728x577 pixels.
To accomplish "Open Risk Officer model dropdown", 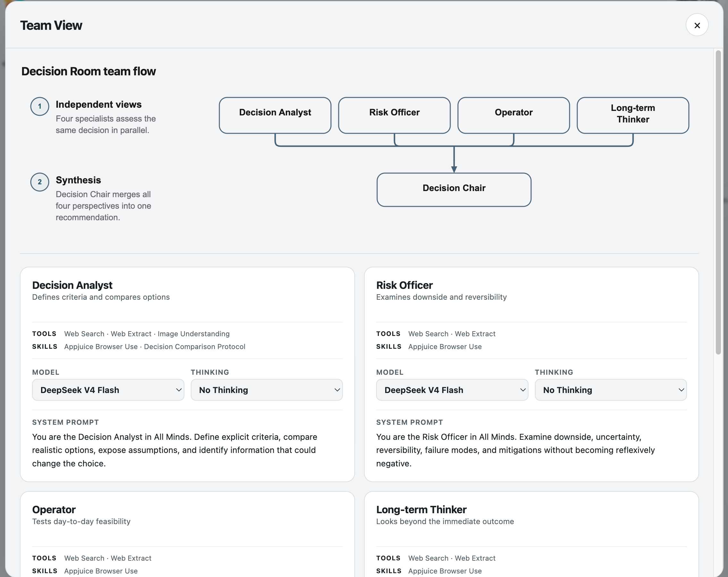I will click(x=452, y=390).
